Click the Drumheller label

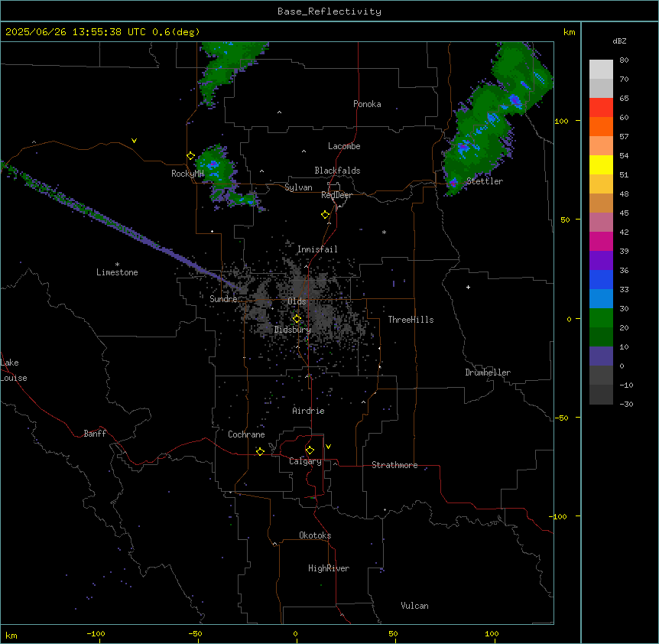[x=488, y=372]
